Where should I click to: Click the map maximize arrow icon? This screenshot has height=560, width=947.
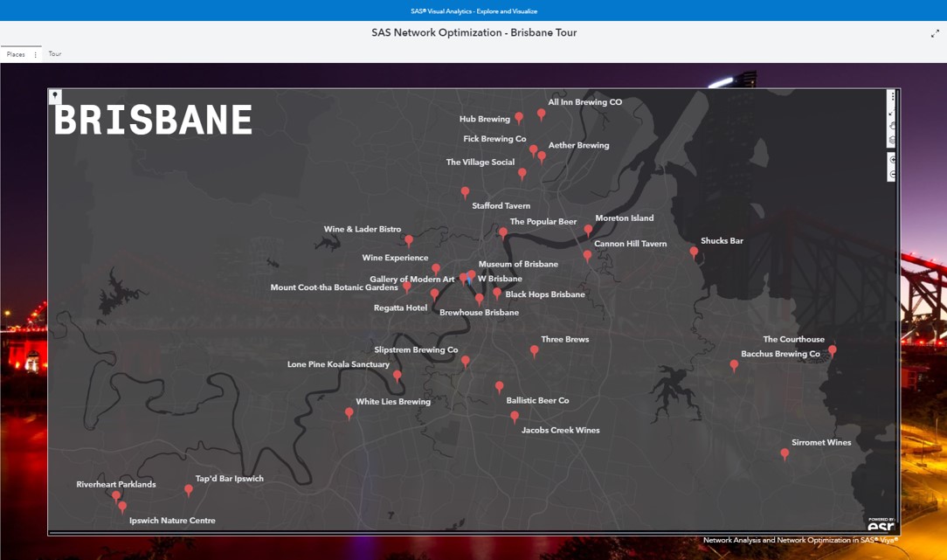pyautogui.click(x=892, y=113)
